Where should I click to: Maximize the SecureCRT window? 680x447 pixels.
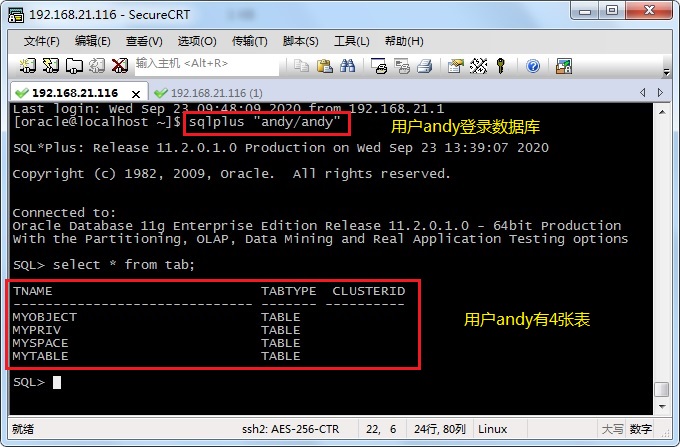click(x=612, y=11)
